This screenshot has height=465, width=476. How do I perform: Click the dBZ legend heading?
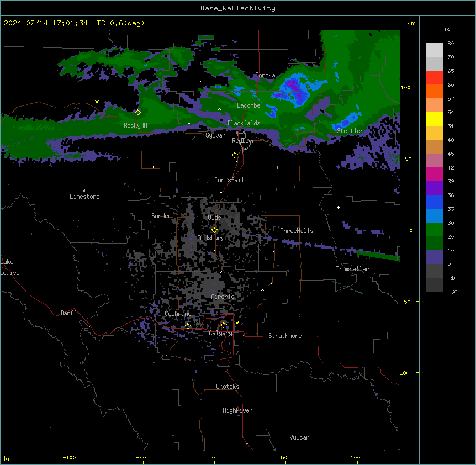447,29
